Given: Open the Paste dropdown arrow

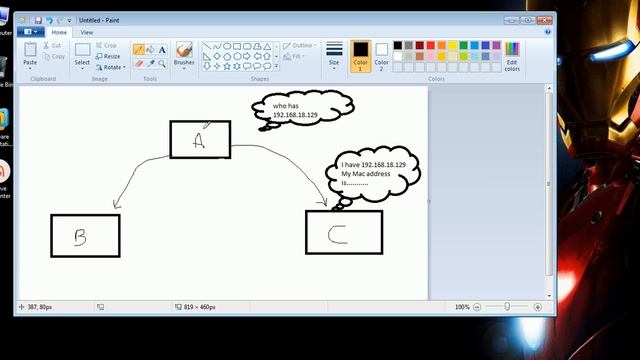Looking at the screenshot, I should 30,68.
